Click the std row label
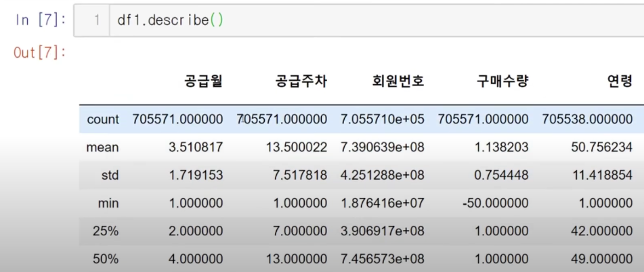 (110, 176)
